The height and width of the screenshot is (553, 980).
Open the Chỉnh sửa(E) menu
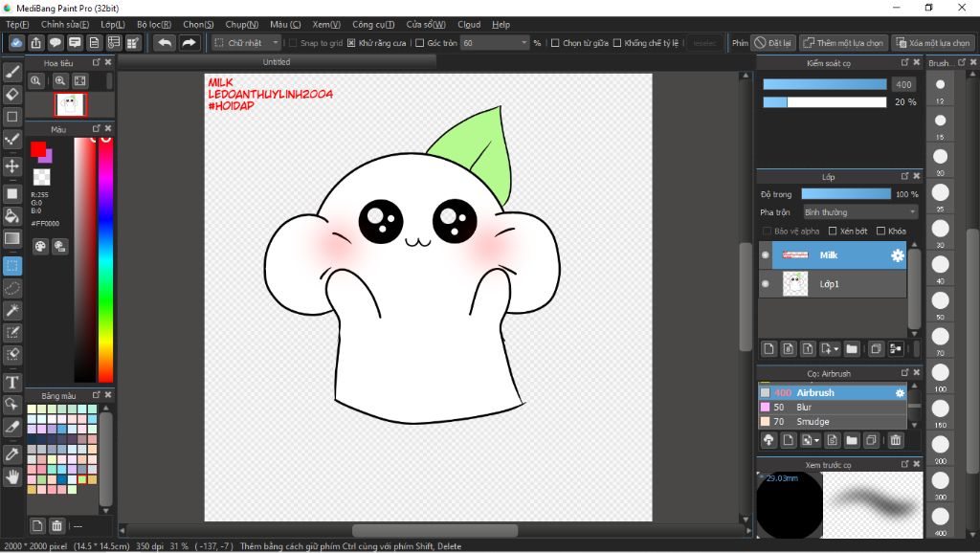(x=65, y=24)
